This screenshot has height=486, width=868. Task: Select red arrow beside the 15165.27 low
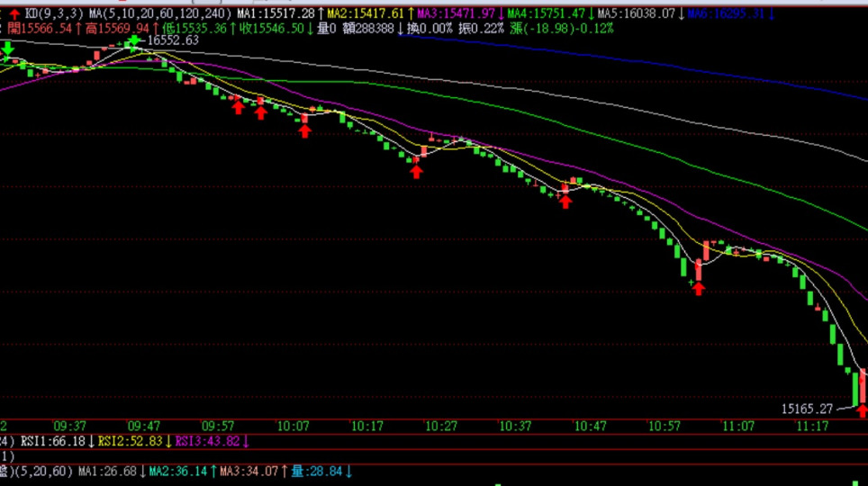point(863,412)
